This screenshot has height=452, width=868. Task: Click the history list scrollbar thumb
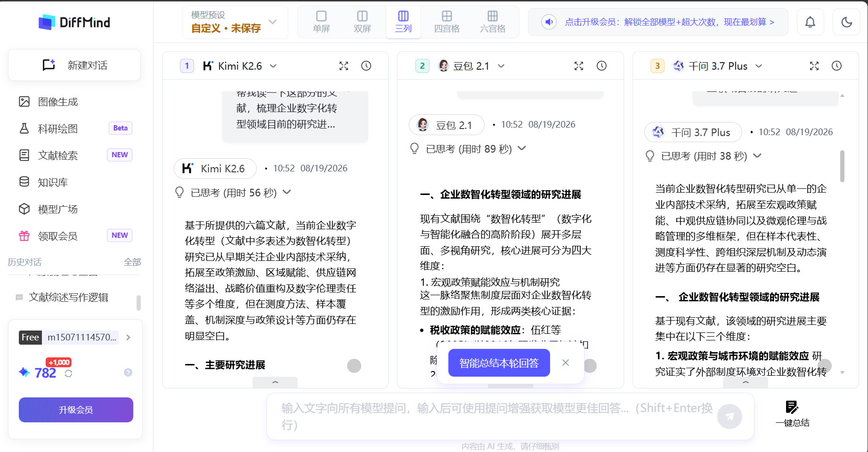[x=138, y=303]
